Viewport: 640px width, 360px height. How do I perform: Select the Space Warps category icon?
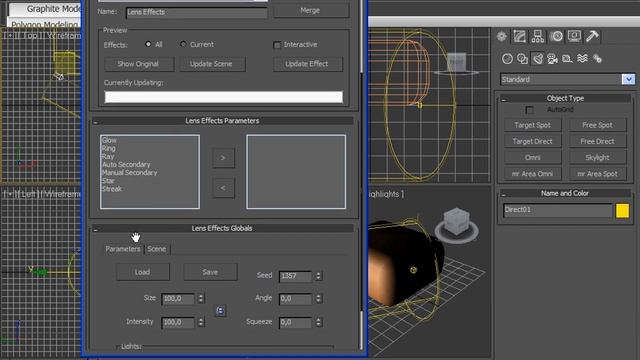tap(582, 59)
